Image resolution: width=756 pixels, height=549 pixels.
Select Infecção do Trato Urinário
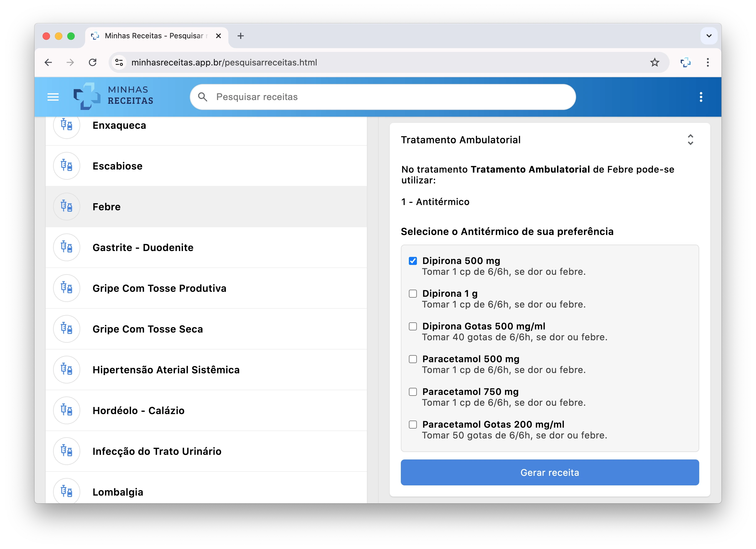[x=206, y=451]
